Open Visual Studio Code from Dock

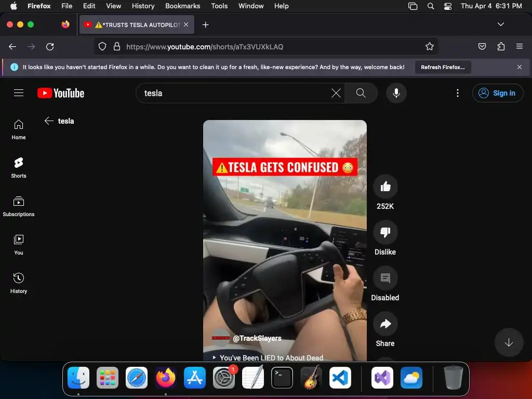click(x=340, y=378)
